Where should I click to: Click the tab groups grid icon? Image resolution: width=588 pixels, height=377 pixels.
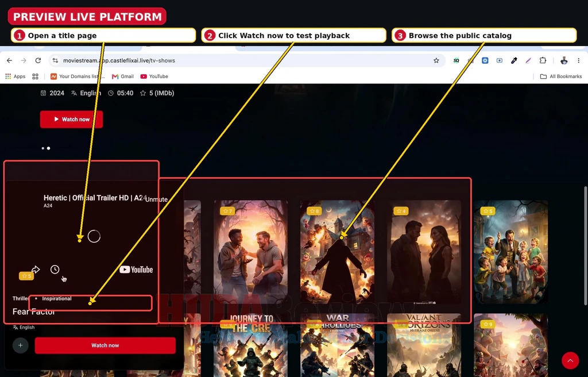35,76
